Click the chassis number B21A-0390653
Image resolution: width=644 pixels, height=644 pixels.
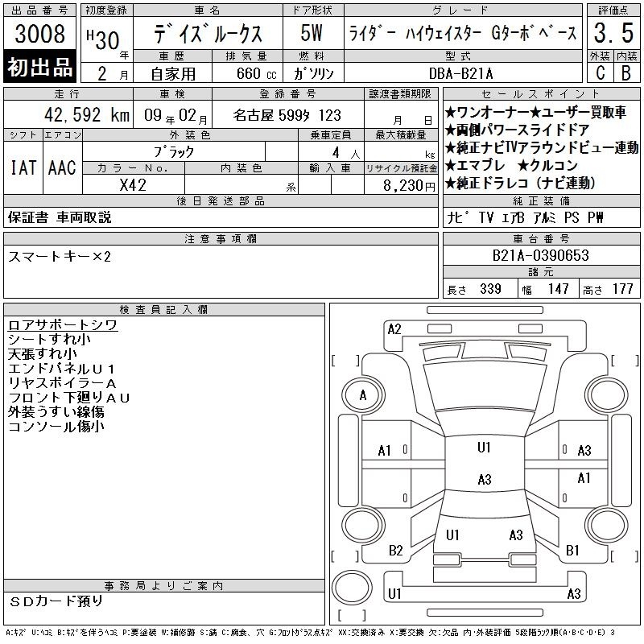tap(540, 255)
